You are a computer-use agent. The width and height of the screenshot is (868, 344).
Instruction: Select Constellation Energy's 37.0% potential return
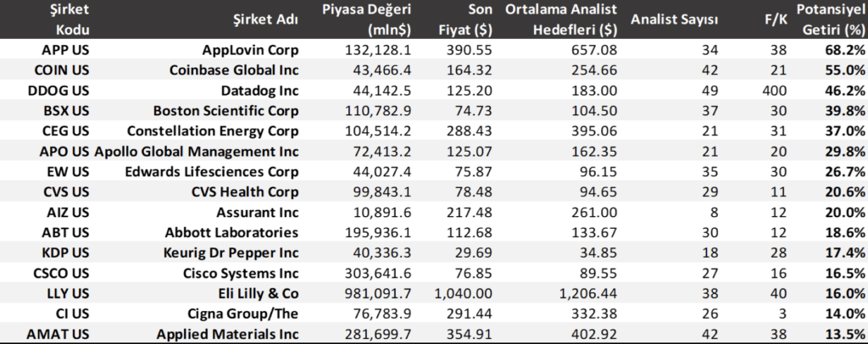point(844,130)
